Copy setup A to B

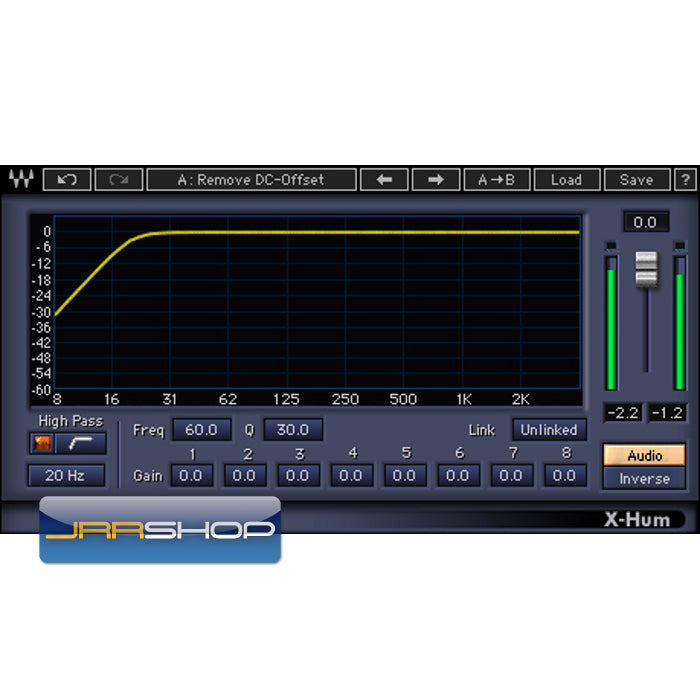pyautogui.click(x=497, y=179)
